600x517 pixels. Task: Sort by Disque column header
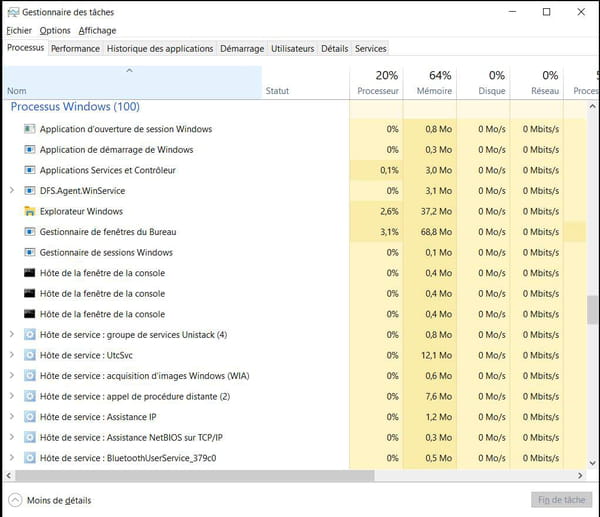pos(483,82)
